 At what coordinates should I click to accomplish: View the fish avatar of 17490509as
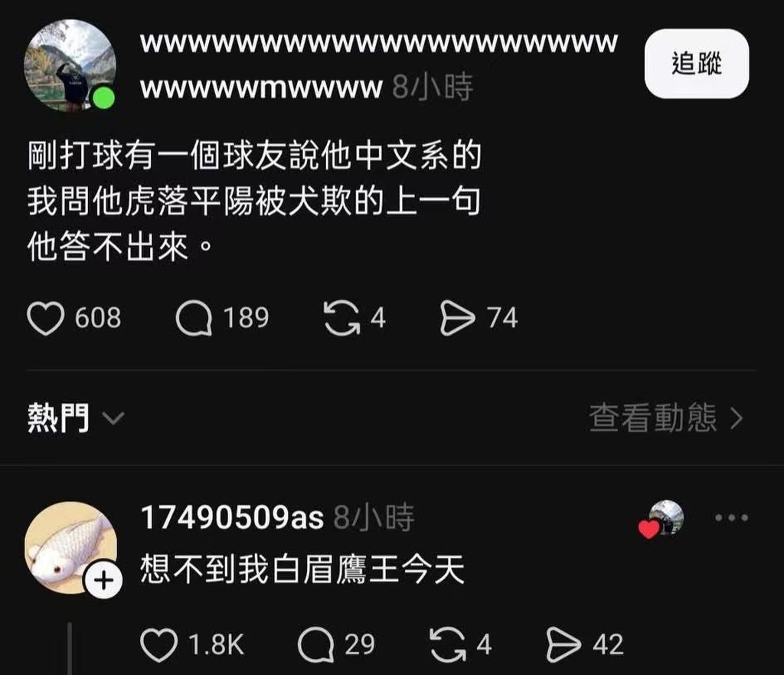point(71,548)
